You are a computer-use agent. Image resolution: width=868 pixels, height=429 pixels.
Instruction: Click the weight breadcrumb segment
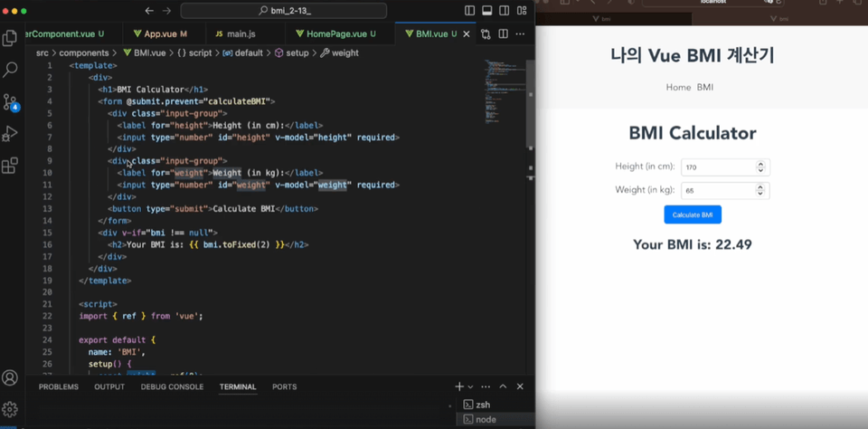click(339, 53)
